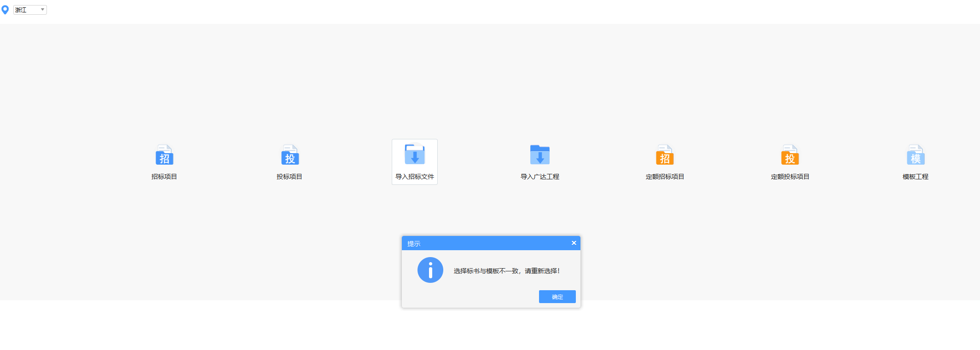The image size is (980, 350).
Task: Select the 导入招标文件 folder icon
Action: click(415, 155)
